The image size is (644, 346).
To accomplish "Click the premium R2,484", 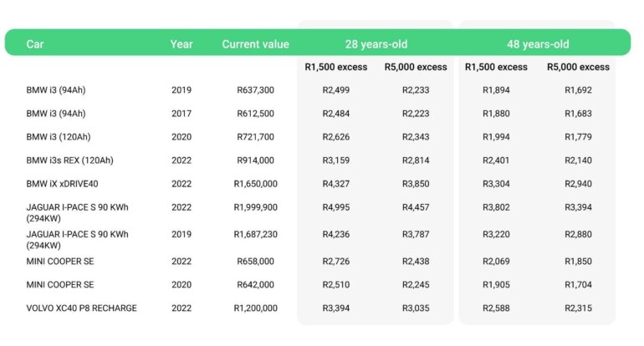I will coord(336,114).
